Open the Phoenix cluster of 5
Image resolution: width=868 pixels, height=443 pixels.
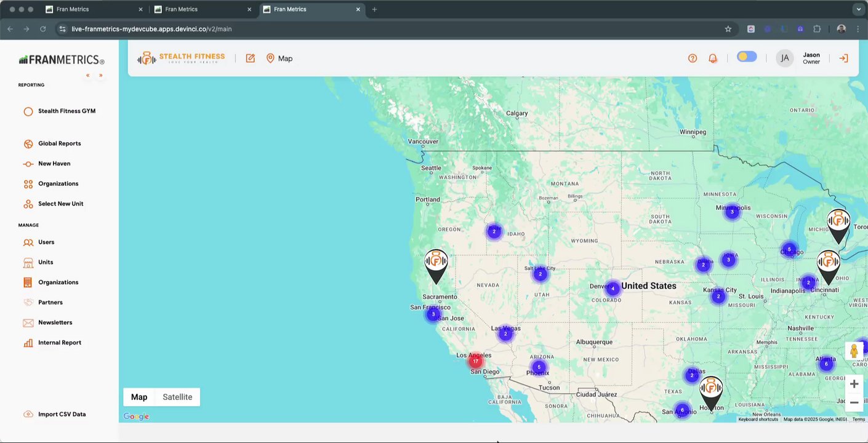[539, 367]
